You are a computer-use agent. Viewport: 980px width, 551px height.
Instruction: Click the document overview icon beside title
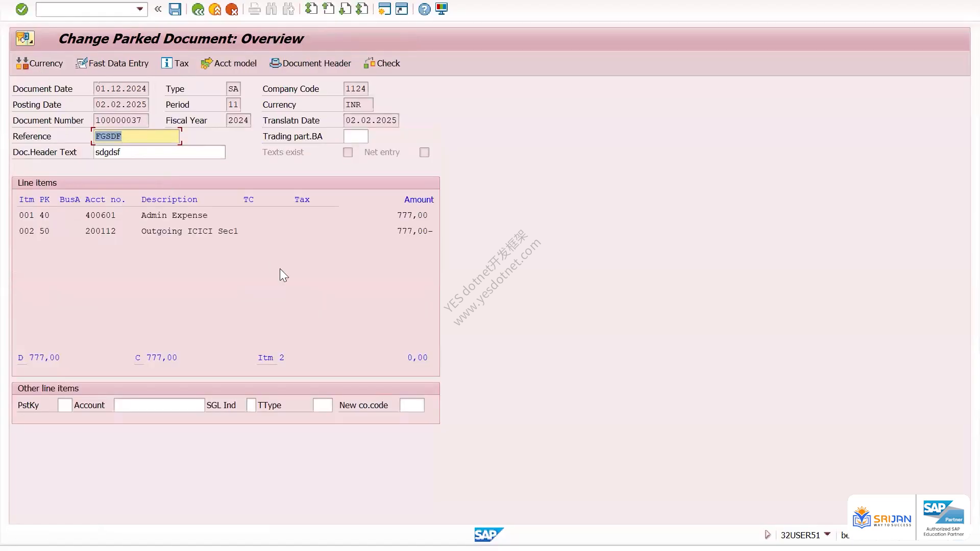[x=24, y=38]
